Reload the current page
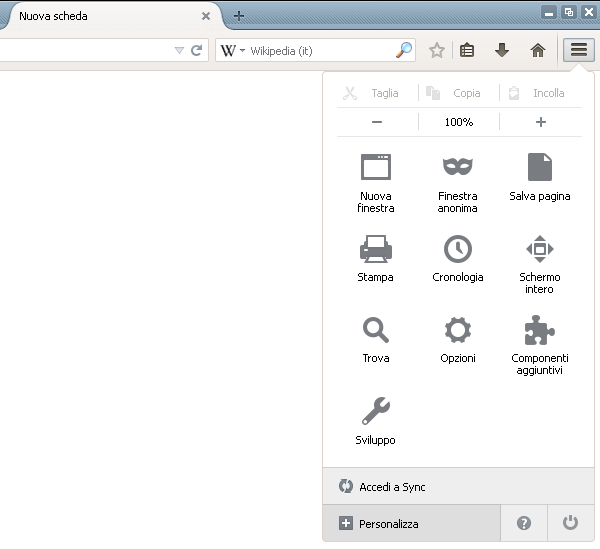Image resolution: width=600 pixels, height=549 pixels. (196, 50)
